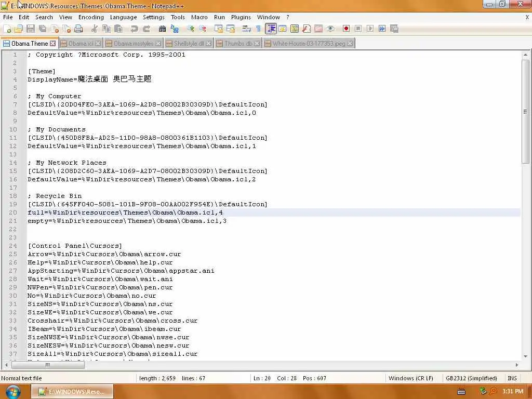The image size is (532, 399).
Task: Click the Open file folder icon
Action: pyautogui.click(x=19, y=29)
